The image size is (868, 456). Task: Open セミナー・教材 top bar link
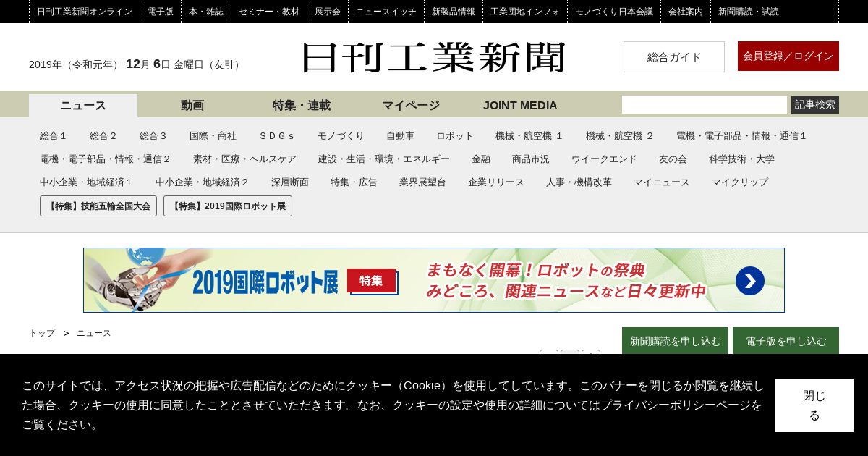(269, 12)
